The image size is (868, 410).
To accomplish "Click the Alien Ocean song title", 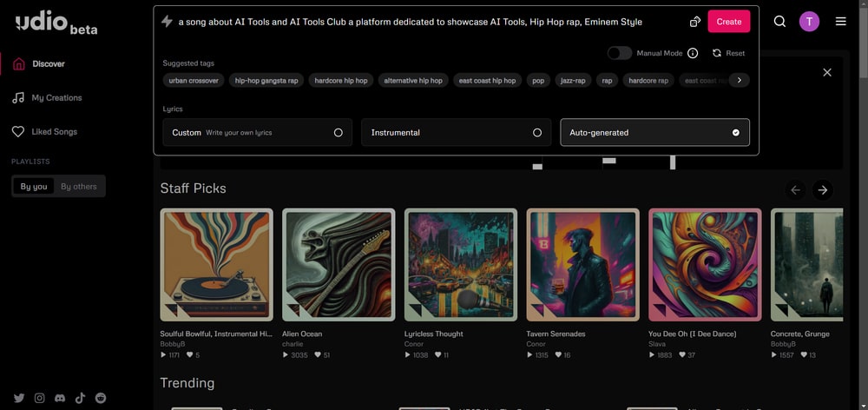I will (302, 334).
